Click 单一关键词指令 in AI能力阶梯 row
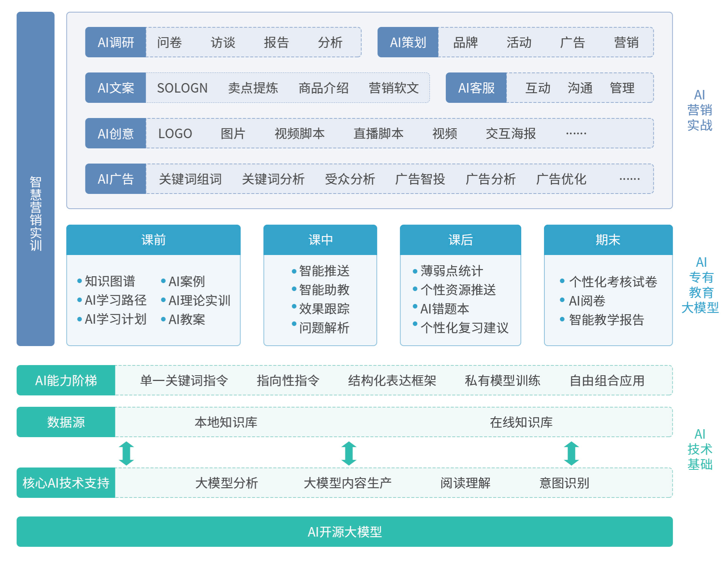 point(184,381)
